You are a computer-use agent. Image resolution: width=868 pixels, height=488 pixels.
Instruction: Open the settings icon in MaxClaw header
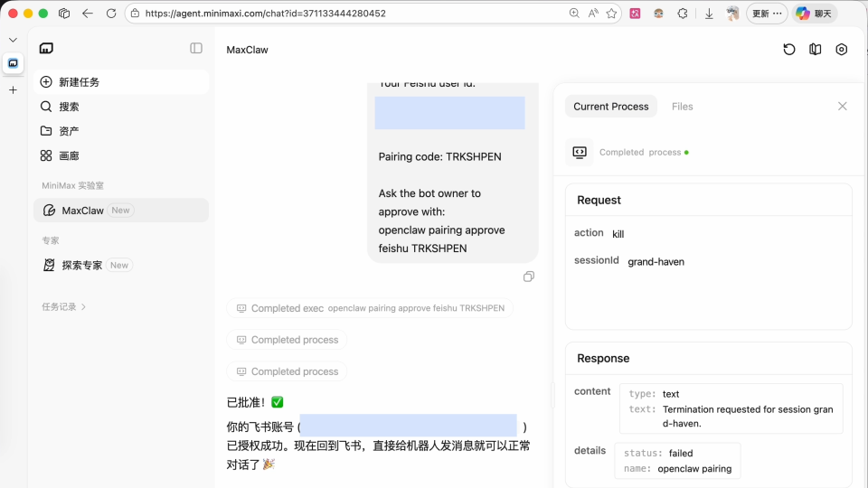(x=842, y=49)
